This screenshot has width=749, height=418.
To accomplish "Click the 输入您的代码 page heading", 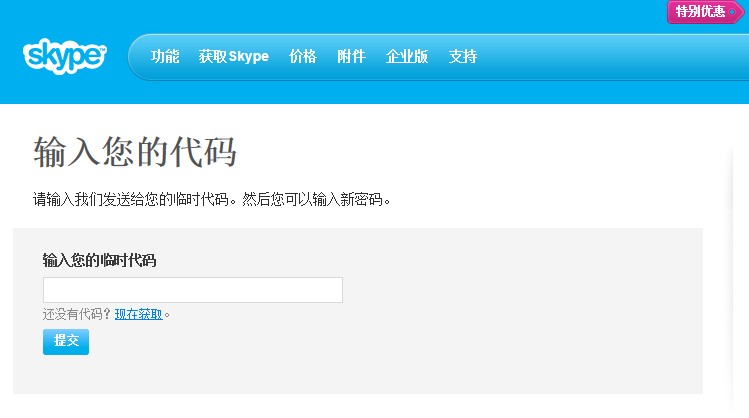I will point(135,152).
